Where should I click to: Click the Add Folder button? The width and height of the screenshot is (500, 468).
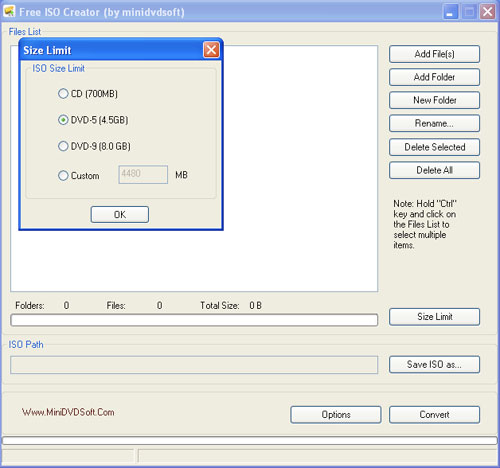(434, 77)
